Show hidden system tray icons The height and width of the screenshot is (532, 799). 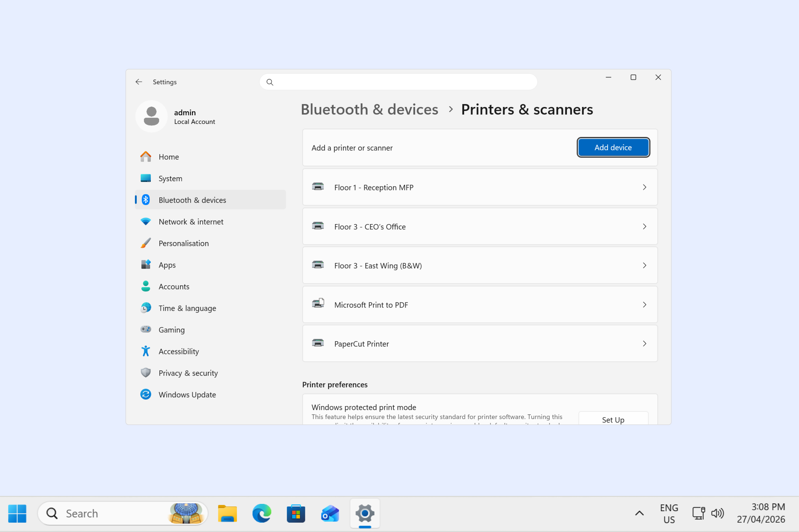coord(639,513)
